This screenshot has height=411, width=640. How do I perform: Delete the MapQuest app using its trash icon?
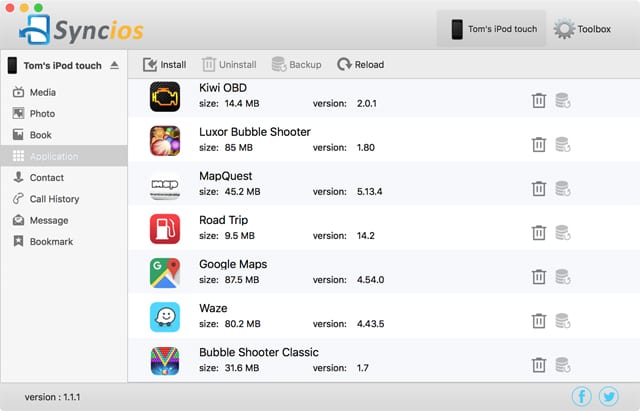[x=538, y=188]
